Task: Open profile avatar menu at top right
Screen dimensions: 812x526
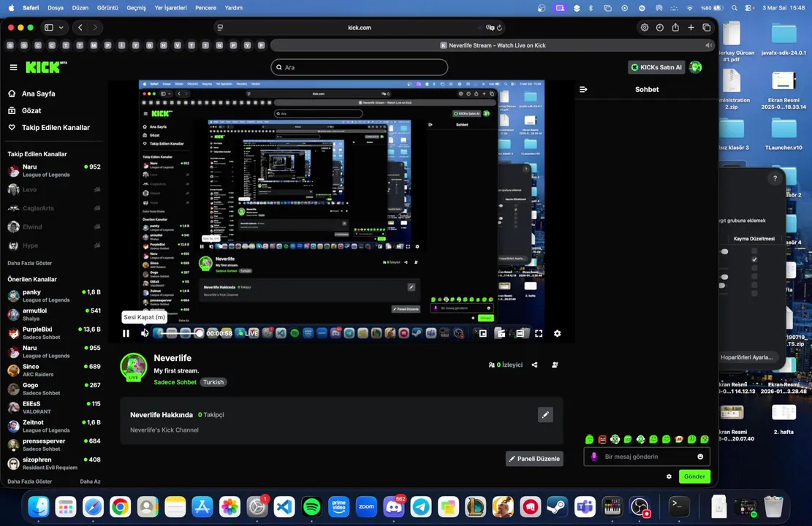Action: (696, 67)
